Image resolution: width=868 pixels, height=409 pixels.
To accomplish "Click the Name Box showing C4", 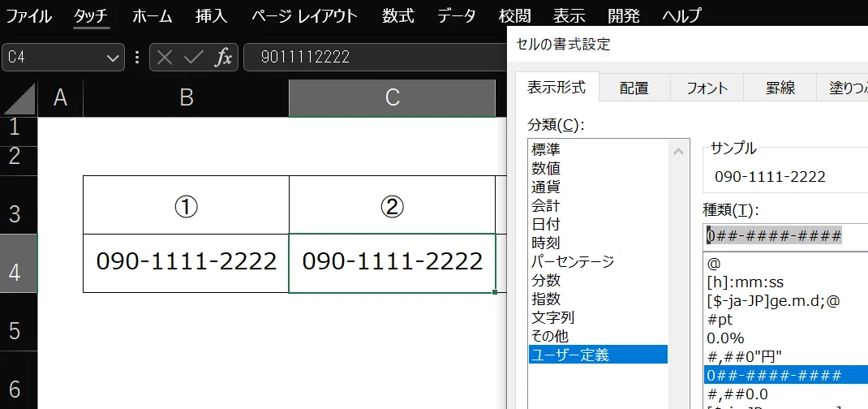I will [x=63, y=57].
